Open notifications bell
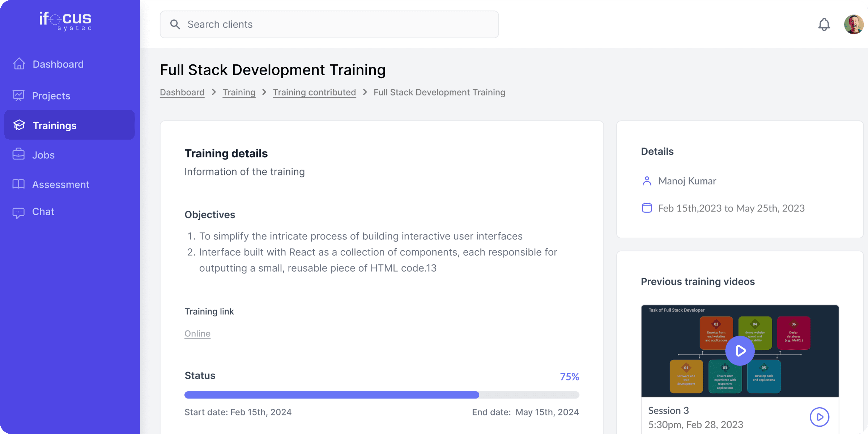 click(824, 24)
